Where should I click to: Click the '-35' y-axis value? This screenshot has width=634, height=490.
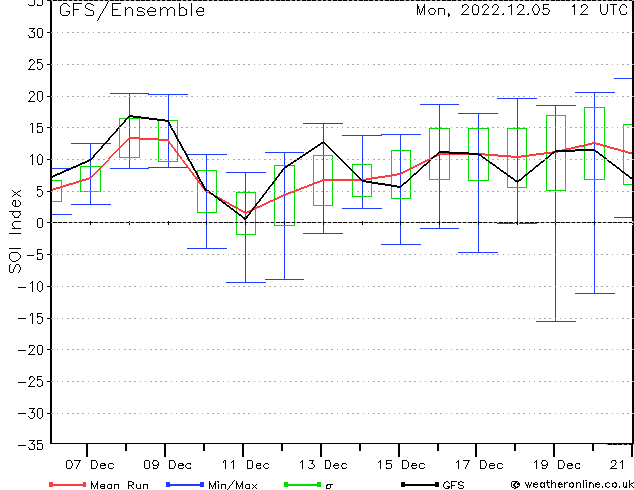coord(31,445)
